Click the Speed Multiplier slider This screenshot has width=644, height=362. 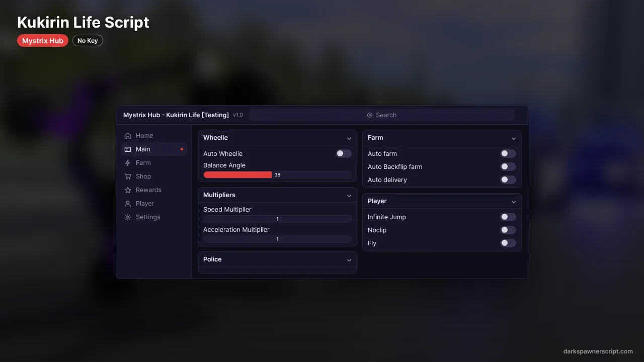(277, 219)
